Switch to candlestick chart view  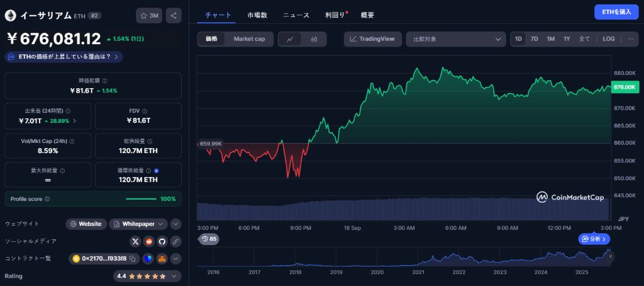314,40
